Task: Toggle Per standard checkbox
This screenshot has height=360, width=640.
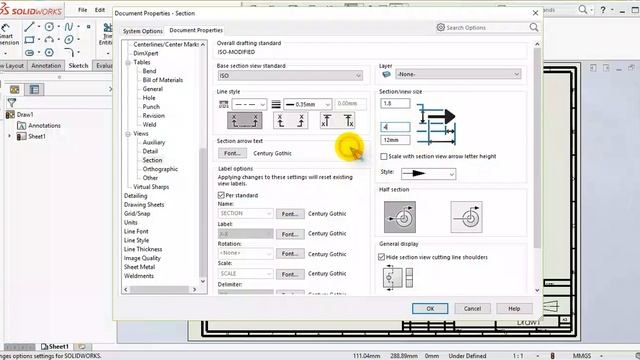Action: [221, 196]
